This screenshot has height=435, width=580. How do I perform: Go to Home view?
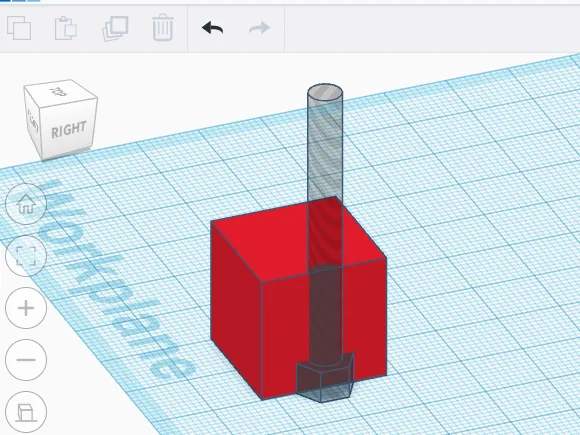tap(26, 204)
